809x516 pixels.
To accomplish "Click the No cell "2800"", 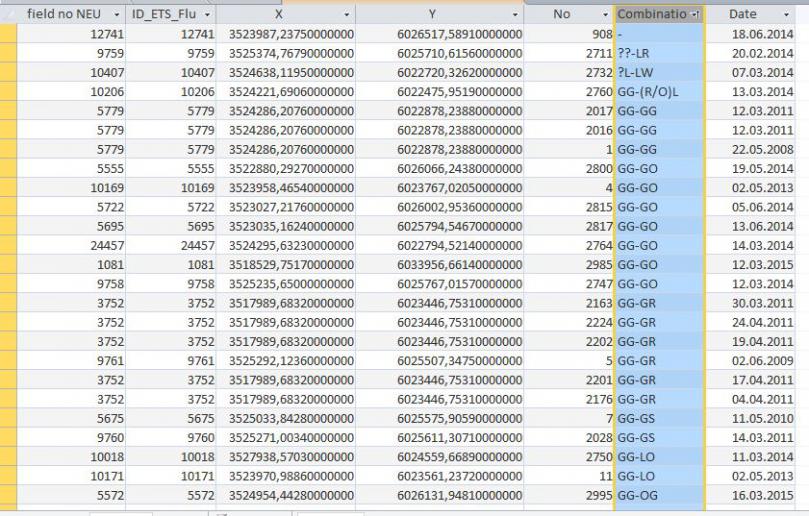I will (x=569, y=169).
